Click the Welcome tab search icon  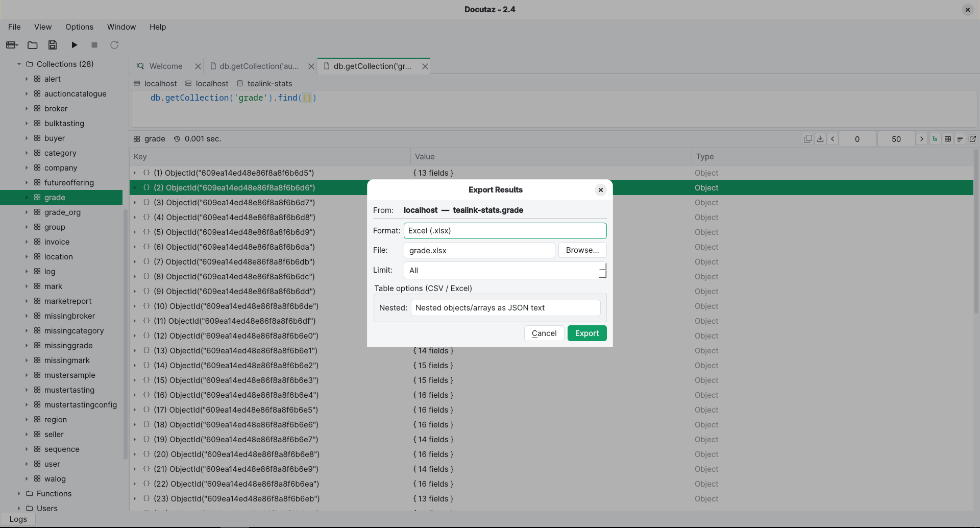tap(140, 66)
